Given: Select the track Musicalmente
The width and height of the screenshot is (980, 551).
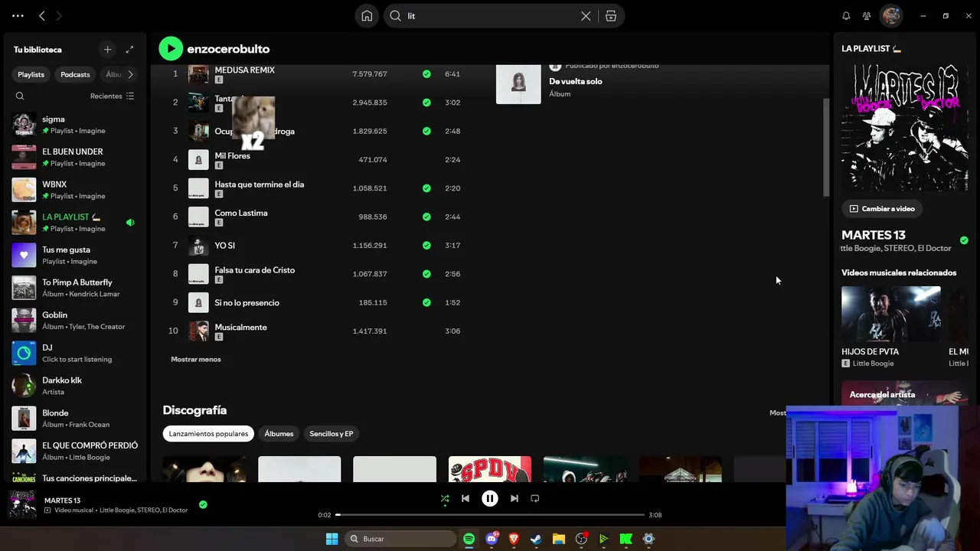Looking at the screenshot, I should click(x=240, y=328).
